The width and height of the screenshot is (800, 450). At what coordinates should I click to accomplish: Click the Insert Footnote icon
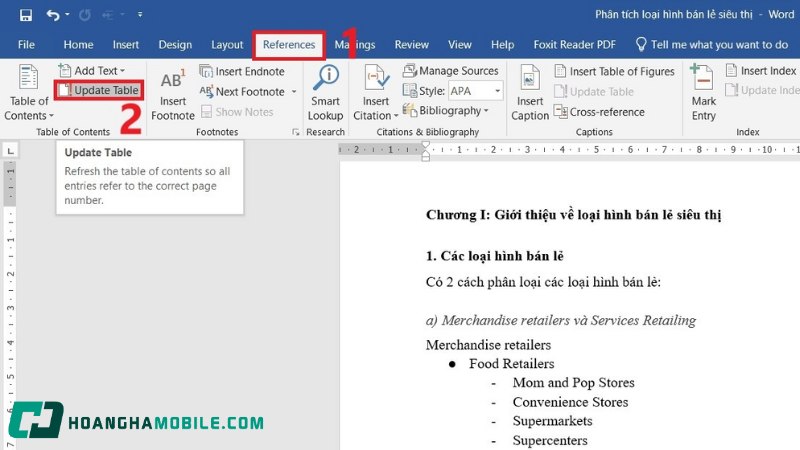(172, 82)
